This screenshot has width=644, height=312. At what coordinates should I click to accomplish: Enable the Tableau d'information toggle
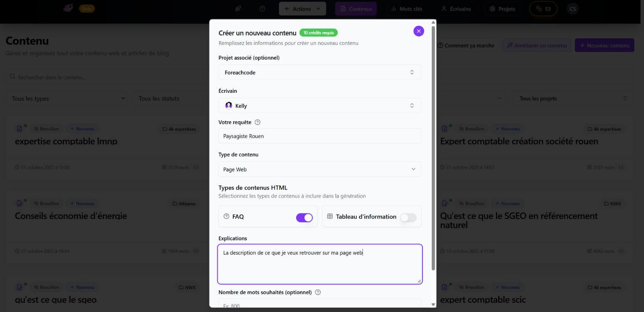click(x=408, y=218)
